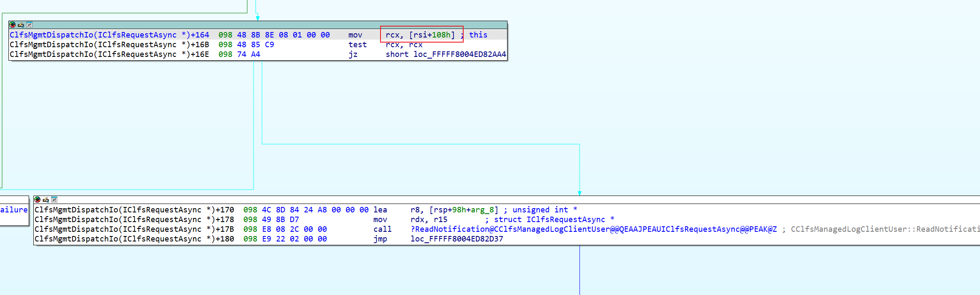
Task: Select the jz mnemonic at offset +16E
Action: [353, 54]
